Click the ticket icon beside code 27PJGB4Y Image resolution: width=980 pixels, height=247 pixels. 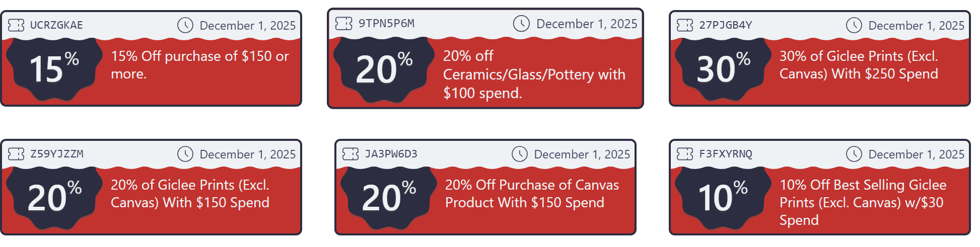[685, 25]
